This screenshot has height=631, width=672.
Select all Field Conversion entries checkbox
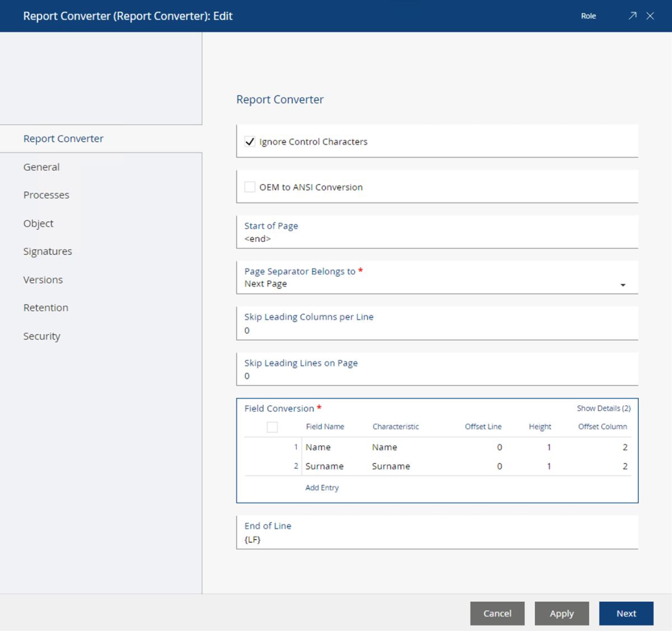coord(272,427)
